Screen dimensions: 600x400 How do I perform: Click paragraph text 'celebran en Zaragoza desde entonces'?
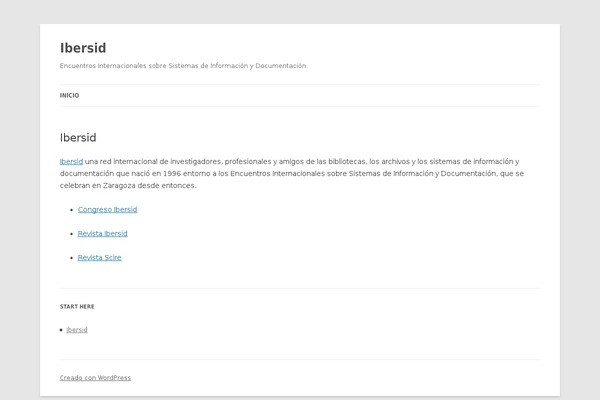[127, 186]
